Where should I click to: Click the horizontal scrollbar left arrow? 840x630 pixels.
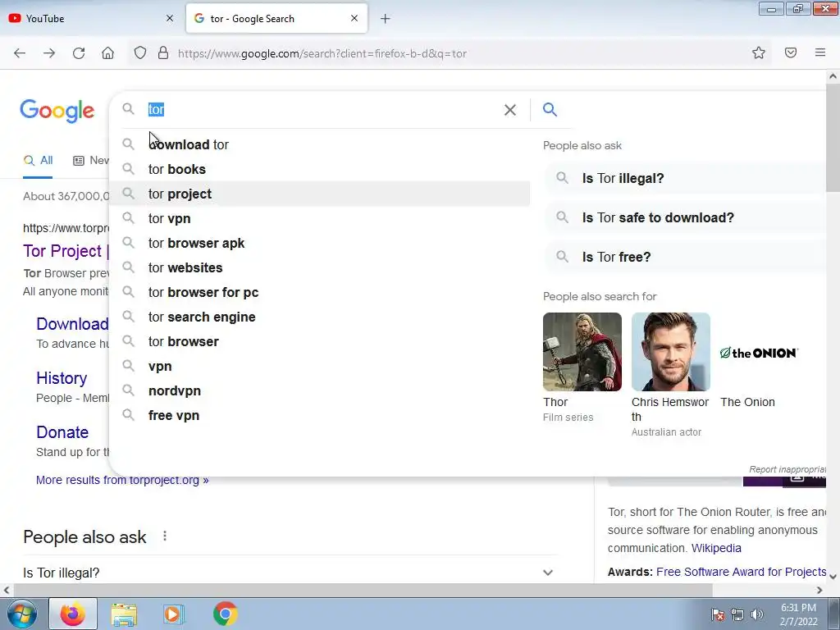(x=6, y=591)
